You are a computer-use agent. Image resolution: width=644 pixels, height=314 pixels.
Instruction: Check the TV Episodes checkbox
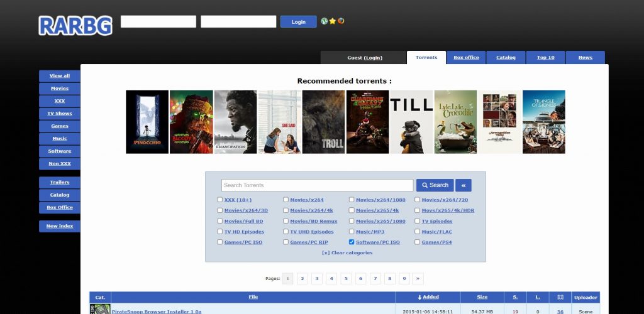[418, 221]
